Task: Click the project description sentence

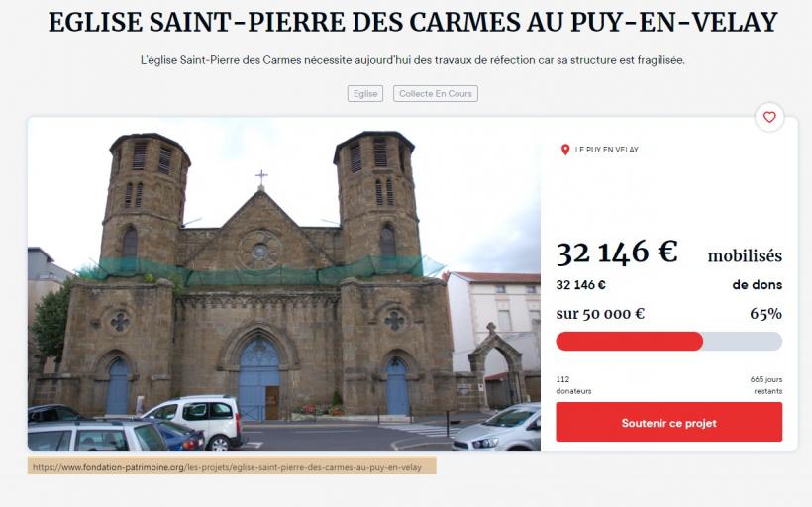Action: pyautogui.click(x=413, y=60)
